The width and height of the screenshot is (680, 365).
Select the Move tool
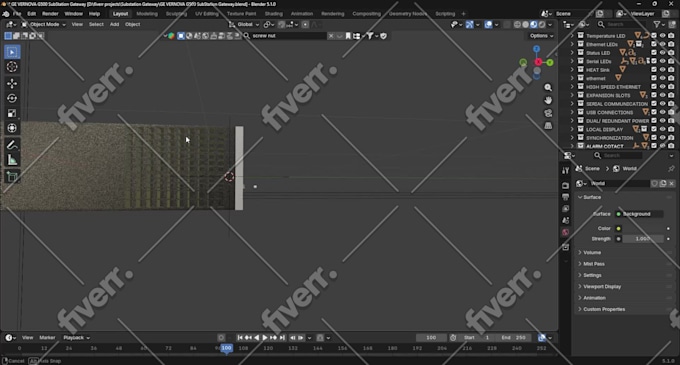12,83
